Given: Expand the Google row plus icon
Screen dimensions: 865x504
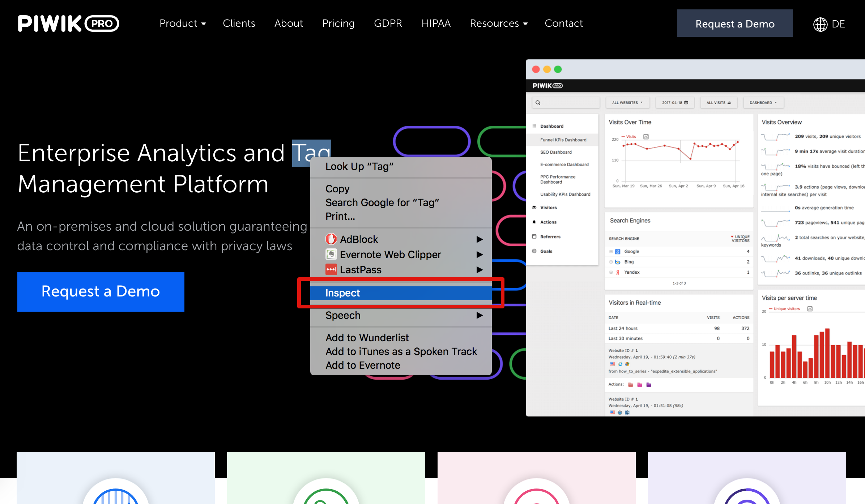Looking at the screenshot, I should pos(611,251).
